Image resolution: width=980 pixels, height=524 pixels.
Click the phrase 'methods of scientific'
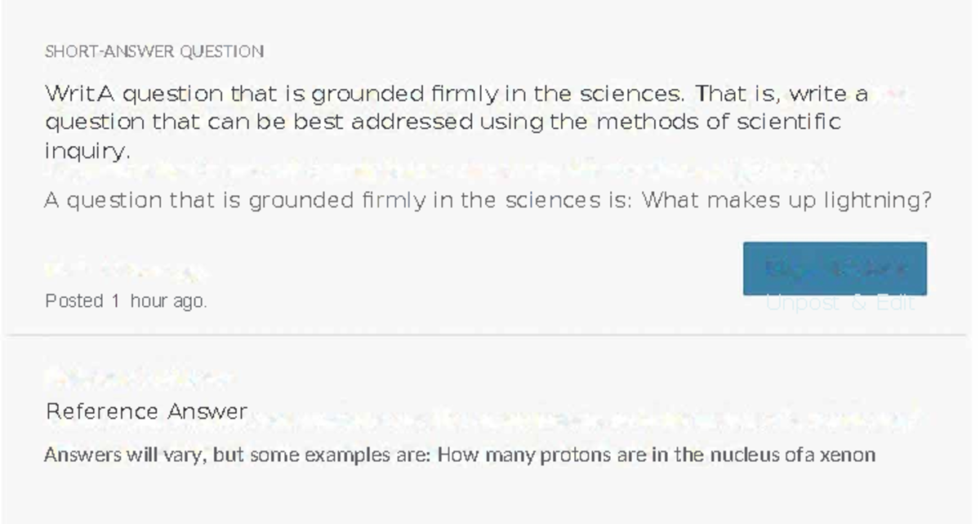click(719, 122)
